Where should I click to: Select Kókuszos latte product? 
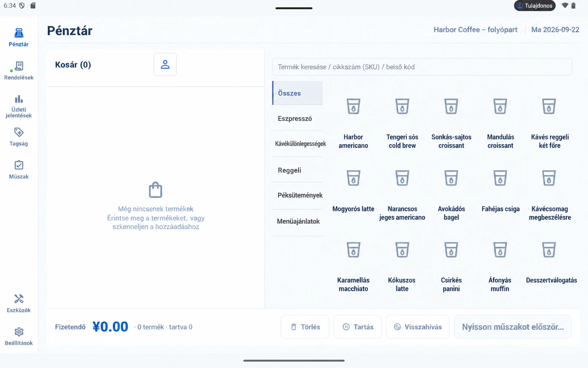(402, 266)
